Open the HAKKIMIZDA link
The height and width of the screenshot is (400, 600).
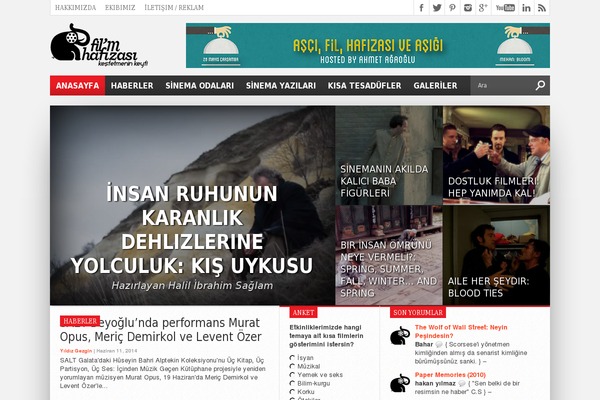pyautogui.click(x=75, y=8)
